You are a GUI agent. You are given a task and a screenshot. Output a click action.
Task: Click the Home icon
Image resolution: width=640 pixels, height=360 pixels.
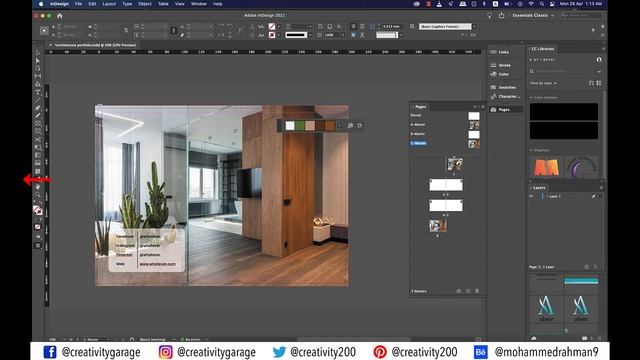(60, 16)
